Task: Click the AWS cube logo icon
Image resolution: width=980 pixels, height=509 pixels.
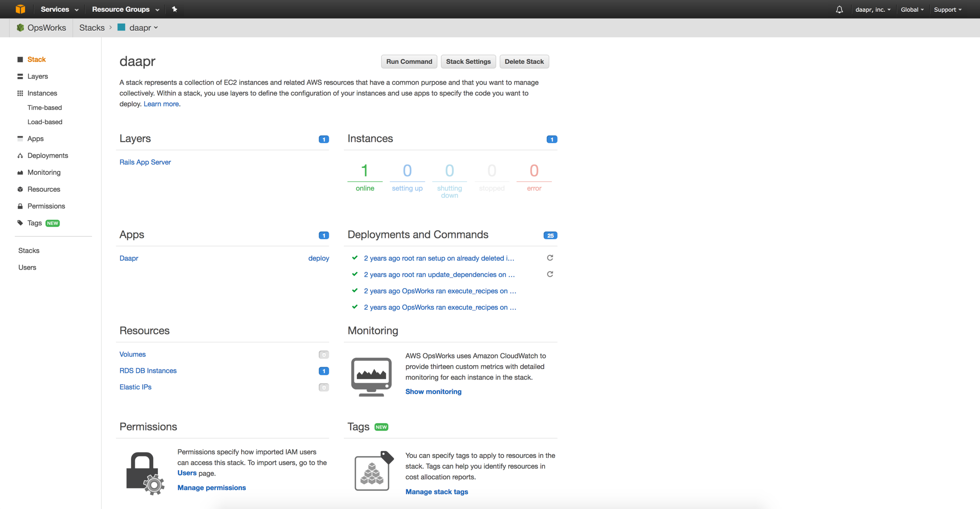Action: (x=20, y=9)
